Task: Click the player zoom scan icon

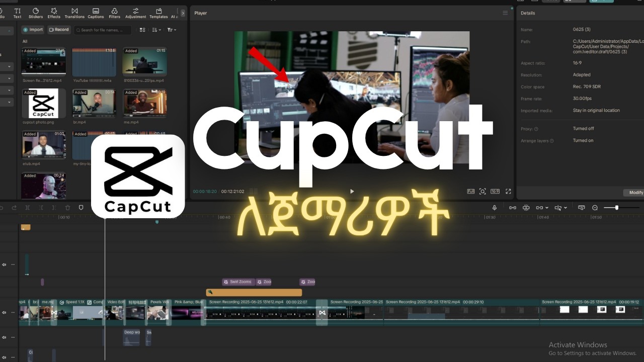Action: click(x=482, y=191)
